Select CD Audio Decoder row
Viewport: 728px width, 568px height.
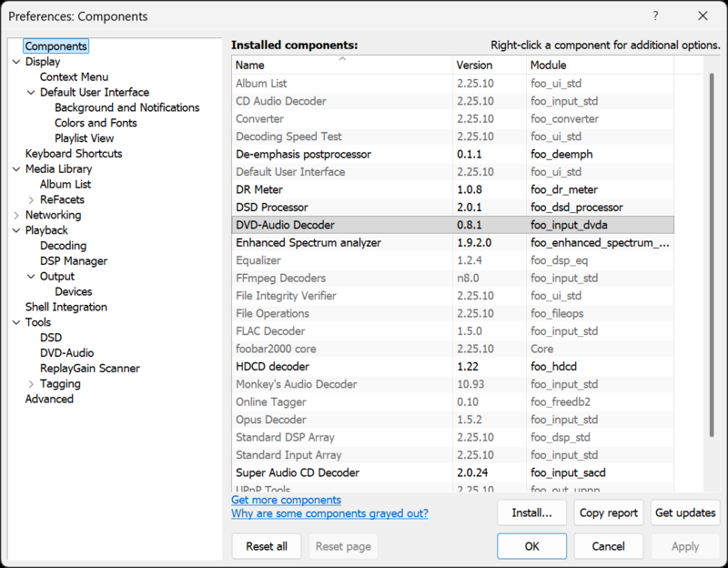[452, 101]
